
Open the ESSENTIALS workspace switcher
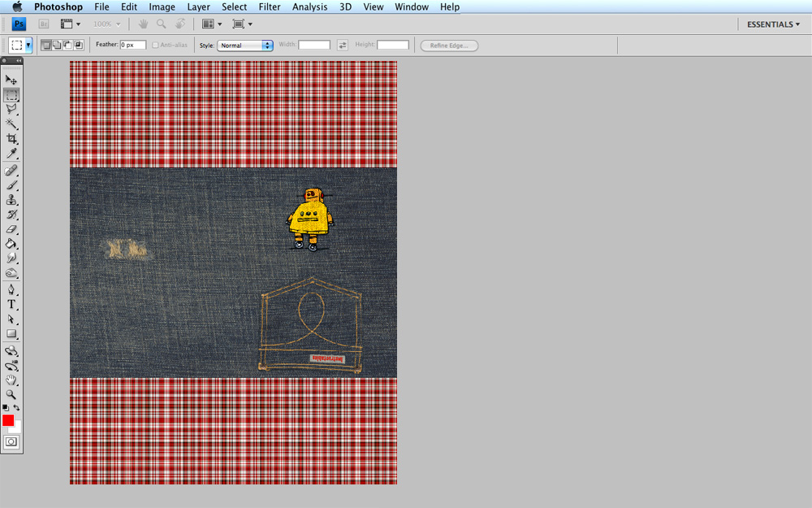(x=773, y=24)
